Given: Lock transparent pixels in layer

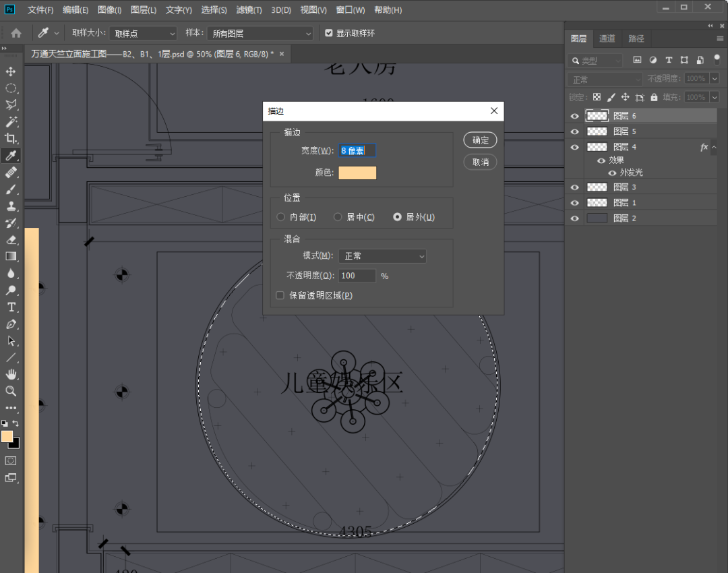Looking at the screenshot, I should (597, 97).
